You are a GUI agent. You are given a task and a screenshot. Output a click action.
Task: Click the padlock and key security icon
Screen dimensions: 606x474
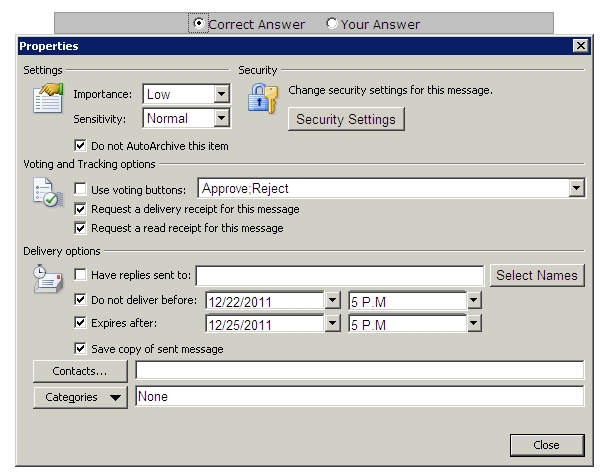click(263, 99)
